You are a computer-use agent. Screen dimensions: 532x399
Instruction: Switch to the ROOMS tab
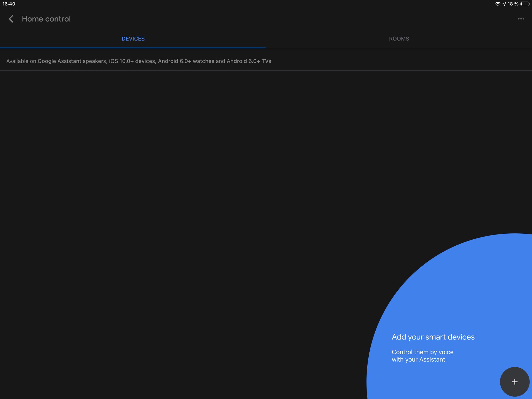click(399, 39)
